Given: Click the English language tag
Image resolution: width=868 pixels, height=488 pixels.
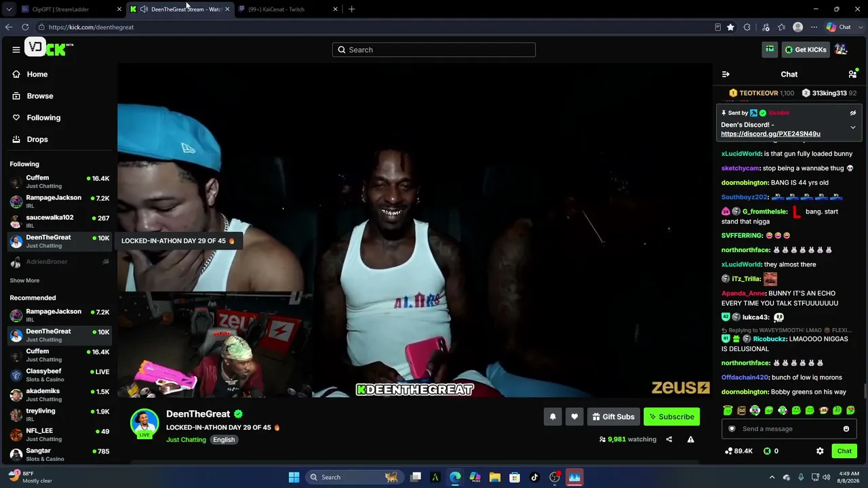Looking at the screenshot, I should coord(224,440).
